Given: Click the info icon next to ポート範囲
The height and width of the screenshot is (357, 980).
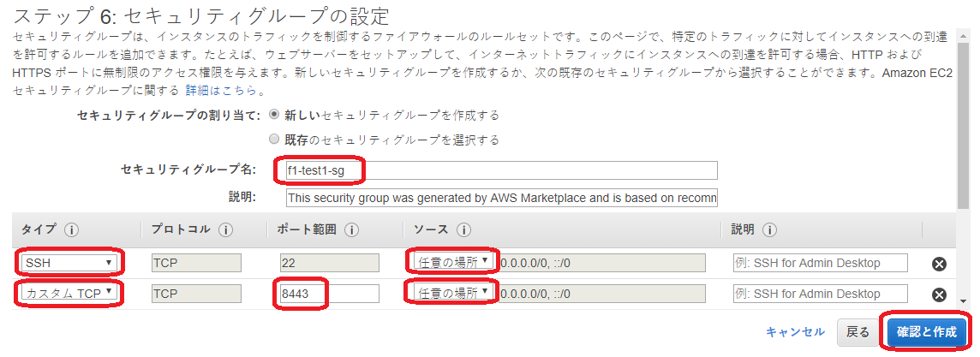Looking at the screenshot, I should pyautogui.click(x=351, y=230).
